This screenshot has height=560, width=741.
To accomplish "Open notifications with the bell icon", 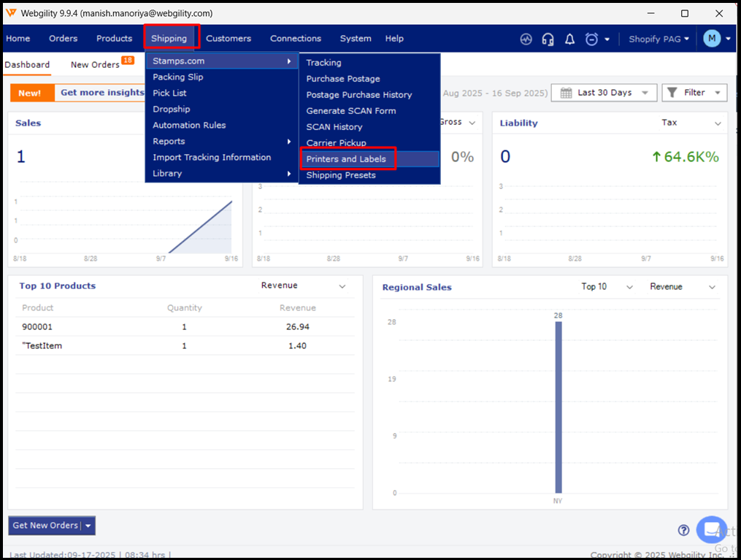I will click(569, 39).
